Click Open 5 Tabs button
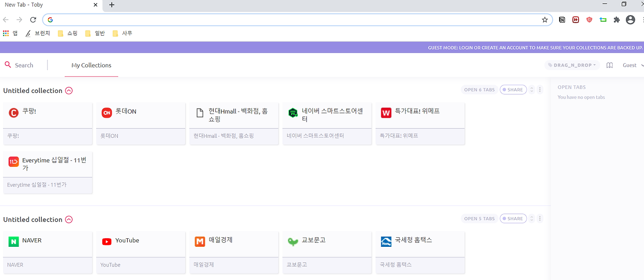This screenshot has height=280, width=644. (479, 219)
